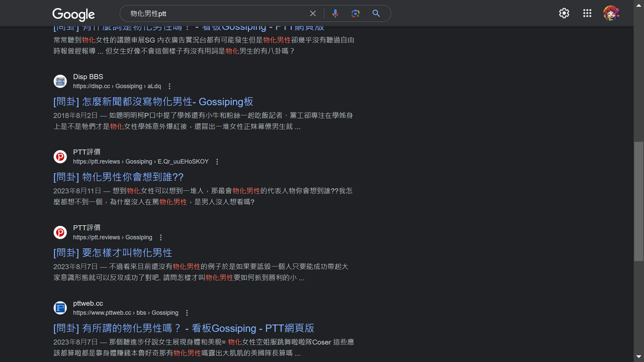Click in the 物化男性ptt search field
This screenshot has width=644, height=362.
[216, 14]
